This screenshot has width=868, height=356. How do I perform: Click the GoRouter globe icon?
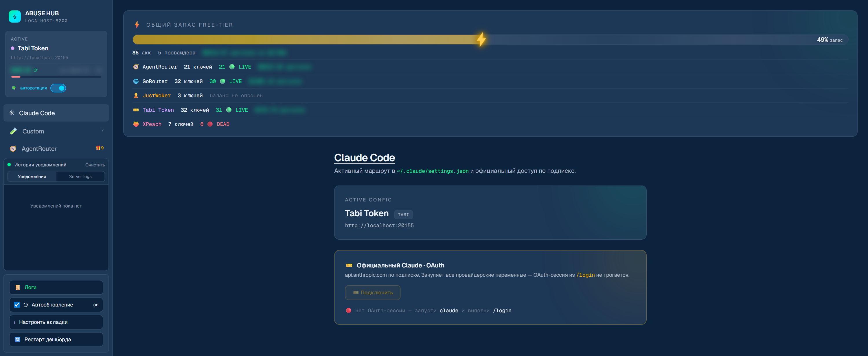click(x=136, y=81)
